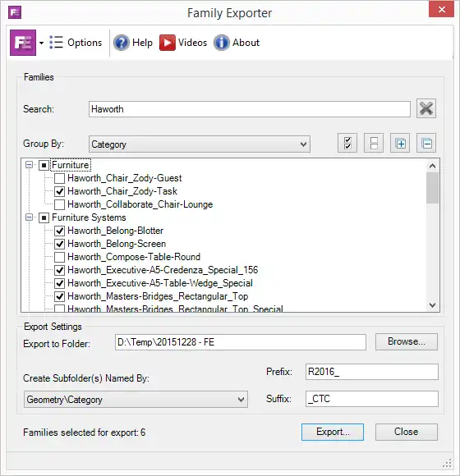Open the Options menu
460x476 pixels.
(76, 43)
